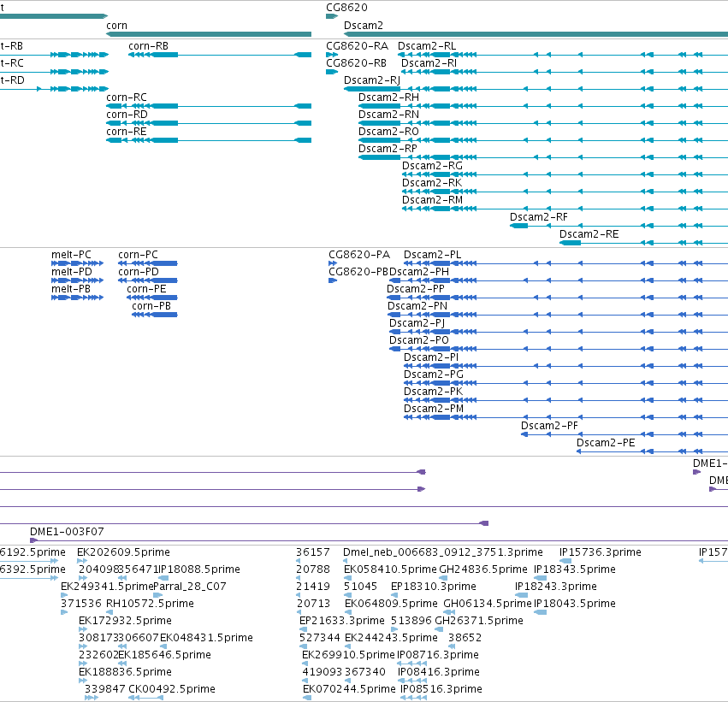Select Dscam2-RG transcript
The width and height of the screenshot is (728, 702).
(x=432, y=166)
